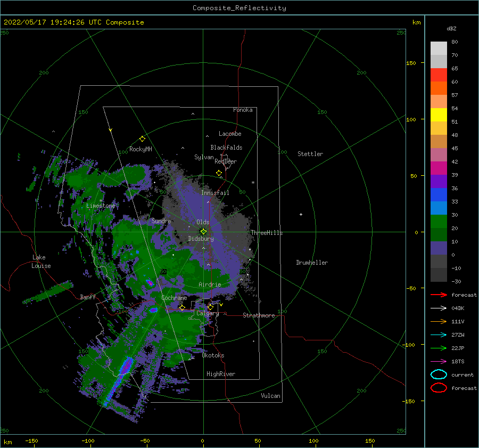Click the white 04DK arrow icon
The width and height of the screenshot is (479, 448).
click(x=439, y=308)
